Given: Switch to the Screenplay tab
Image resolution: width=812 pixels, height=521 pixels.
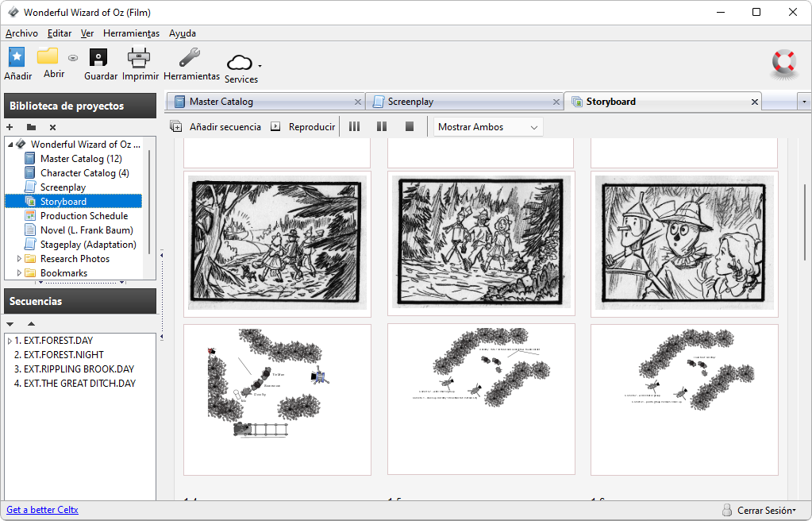Looking at the screenshot, I should click(410, 102).
